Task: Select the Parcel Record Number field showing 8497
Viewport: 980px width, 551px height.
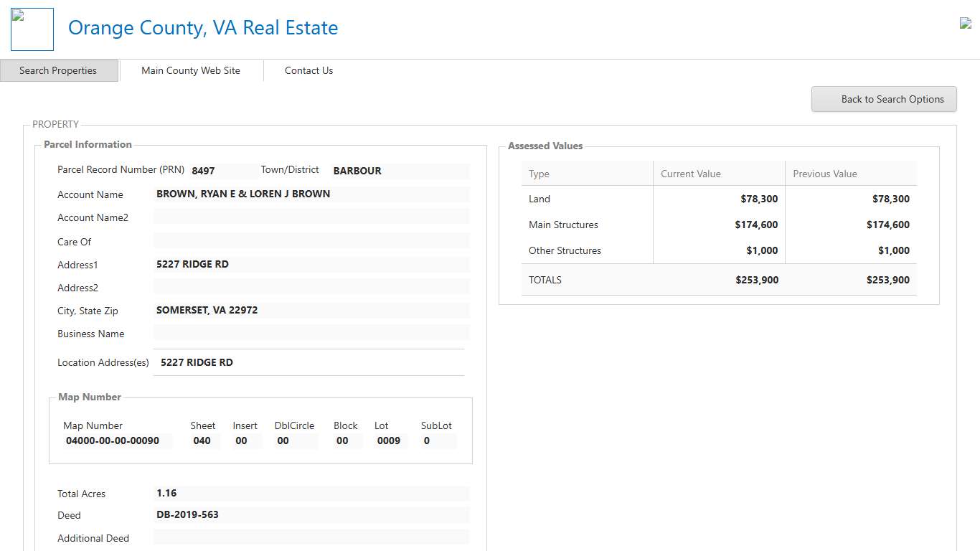Action: (x=218, y=171)
